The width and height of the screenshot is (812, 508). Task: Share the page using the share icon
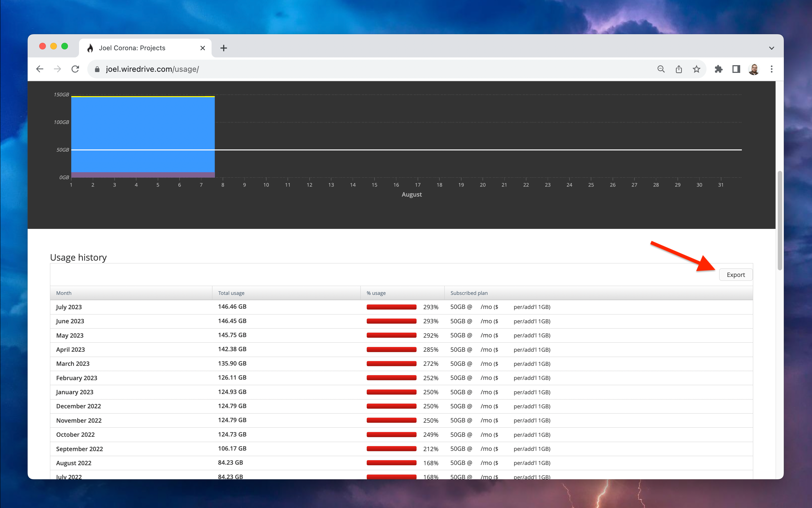click(679, 69)
